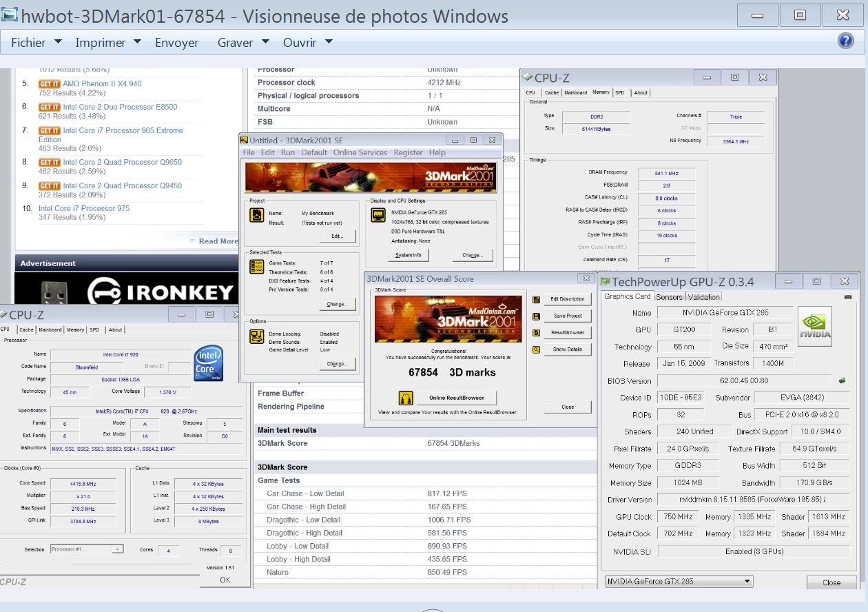This screenshot has width=868, height=612.
Task: Open the CPU-Z Processor #1 selection dropdown
Action: click(87, 549)
